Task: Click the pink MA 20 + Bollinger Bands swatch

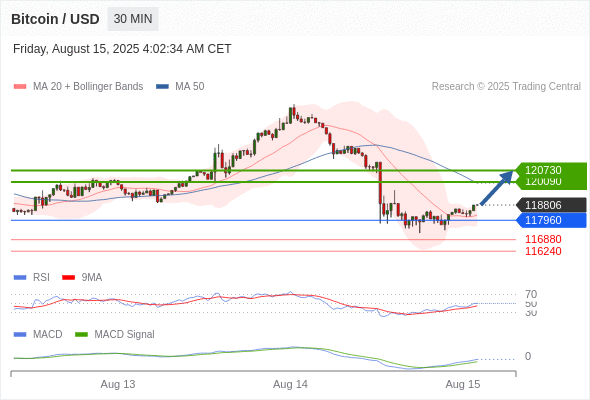Action: [20, 87]
